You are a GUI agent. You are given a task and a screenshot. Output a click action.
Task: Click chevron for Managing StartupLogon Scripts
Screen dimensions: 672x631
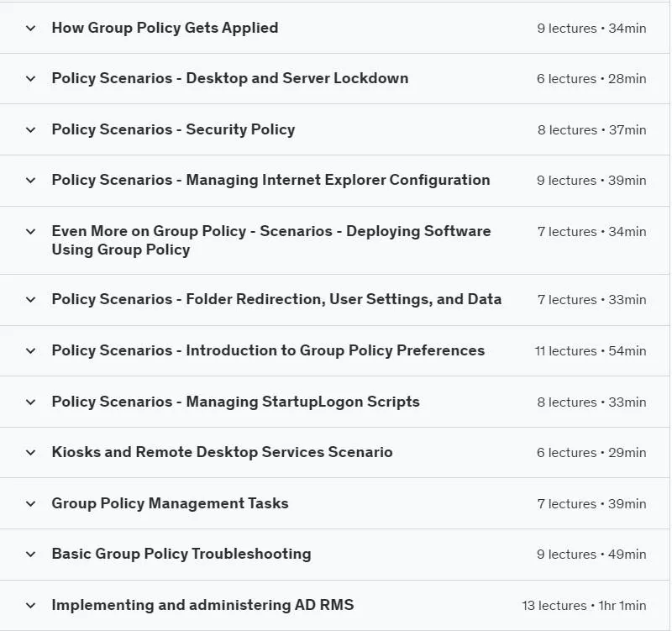pyautogui.click(x=30, y=402)
